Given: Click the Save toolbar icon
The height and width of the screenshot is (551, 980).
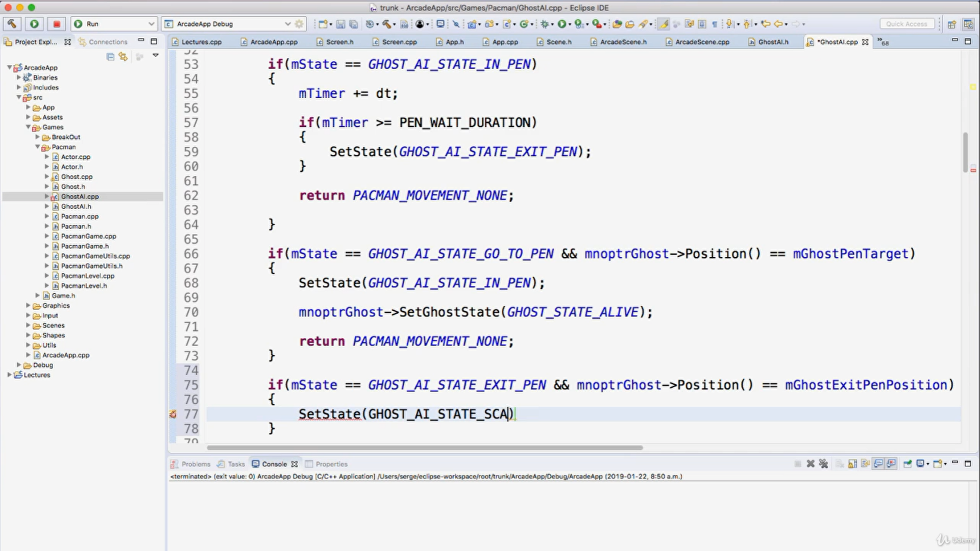Looking at the screenshot, I should (x=340, y=24).
